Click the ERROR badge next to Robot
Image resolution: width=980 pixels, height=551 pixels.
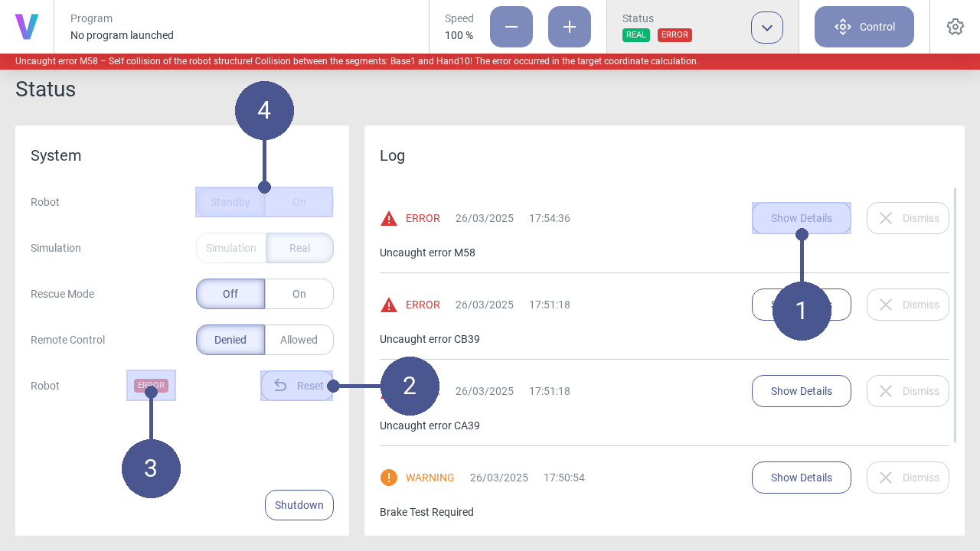[151, 385]
